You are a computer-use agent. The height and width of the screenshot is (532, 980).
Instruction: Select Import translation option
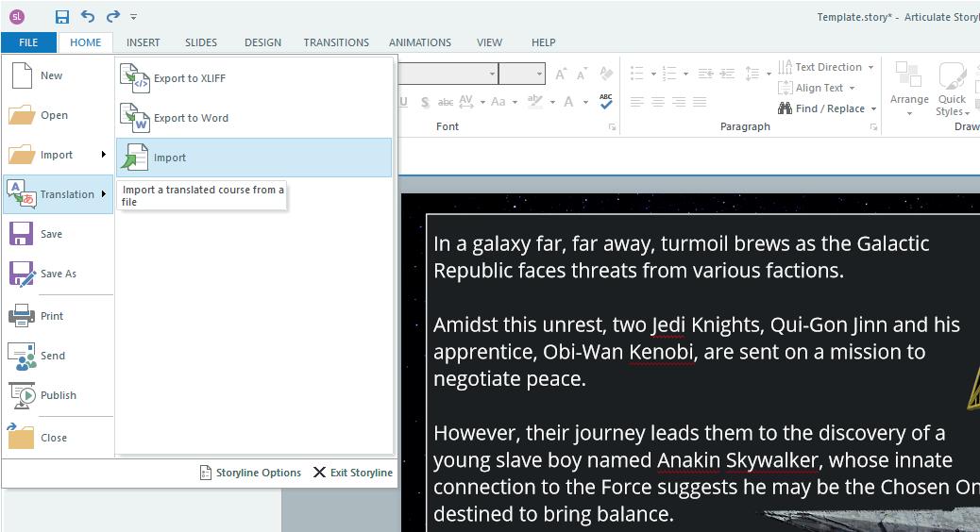point(254,158)
